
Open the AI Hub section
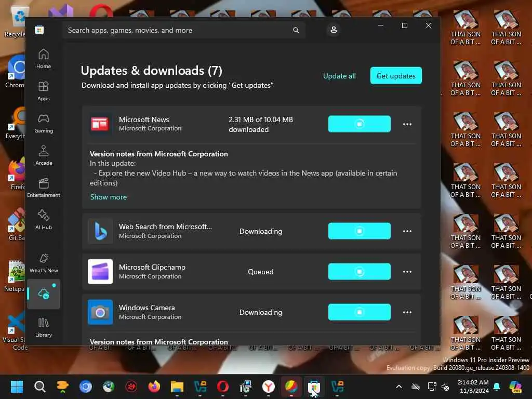tap(44, 220)
